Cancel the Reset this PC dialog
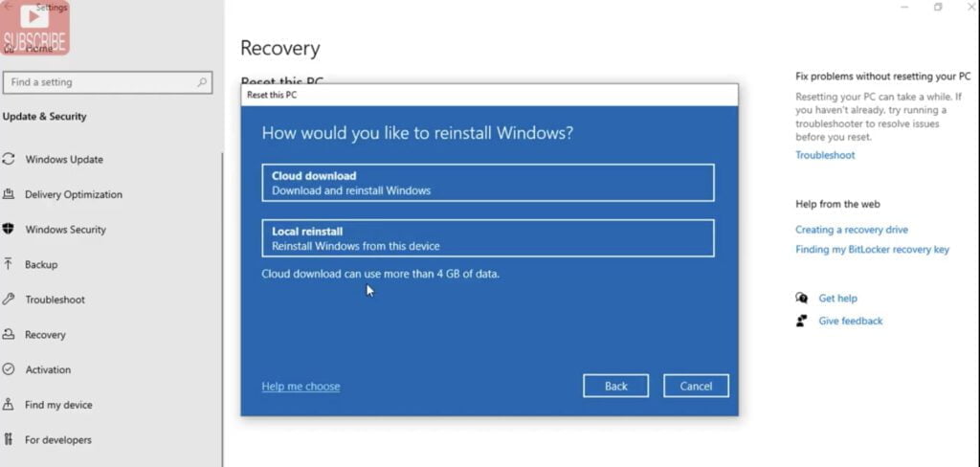This screenshot has height=467, width=980. click(696, 386)
